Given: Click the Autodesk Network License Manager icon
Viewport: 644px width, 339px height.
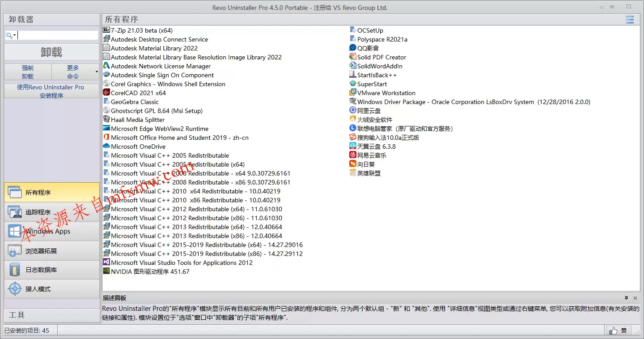Looking at the screenshot, I should point(106,66).
